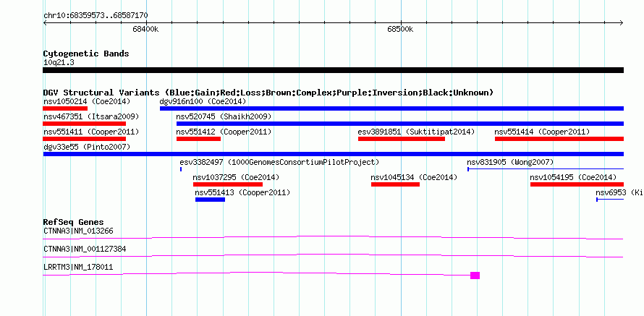Click the nsv551412 (Cooper2011) text label
This screenshot has height=316, width=644.
click(x=224, y=132)
